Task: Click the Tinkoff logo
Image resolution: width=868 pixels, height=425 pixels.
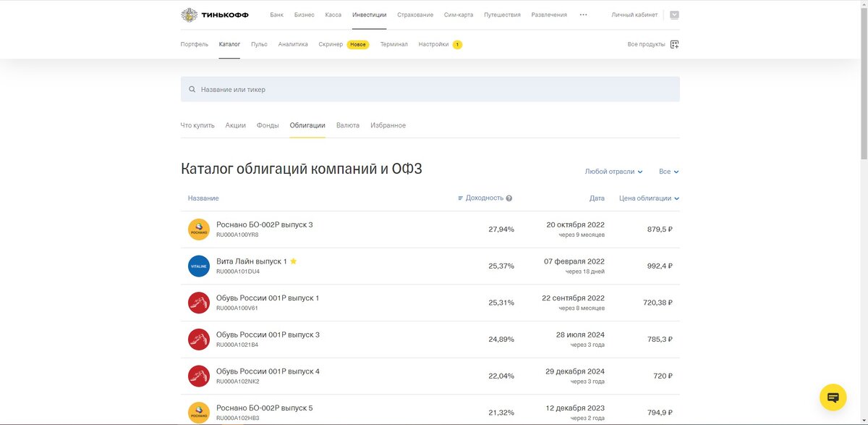Action: 216,14
